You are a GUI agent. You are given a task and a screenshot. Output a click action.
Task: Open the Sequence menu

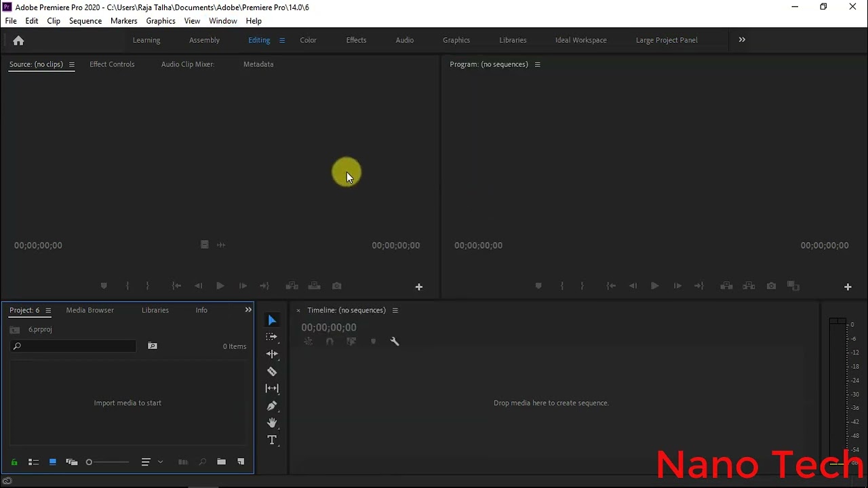(85, 21)
